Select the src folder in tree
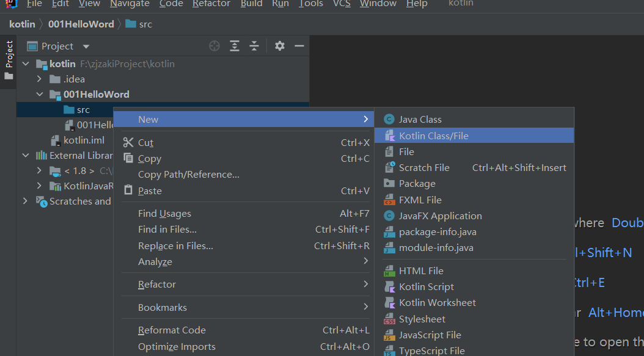This screenshot has height=356, width=644. (x=83, y=110)
